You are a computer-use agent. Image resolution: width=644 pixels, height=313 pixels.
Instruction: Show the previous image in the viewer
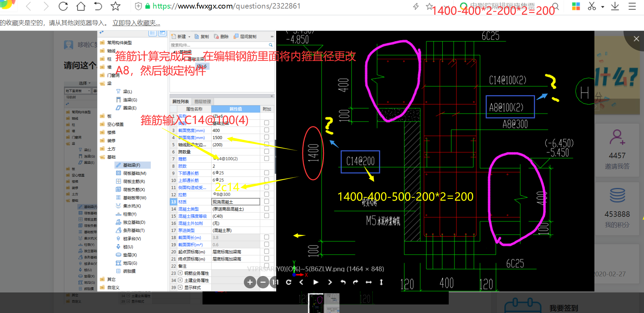tap(301, 282)
